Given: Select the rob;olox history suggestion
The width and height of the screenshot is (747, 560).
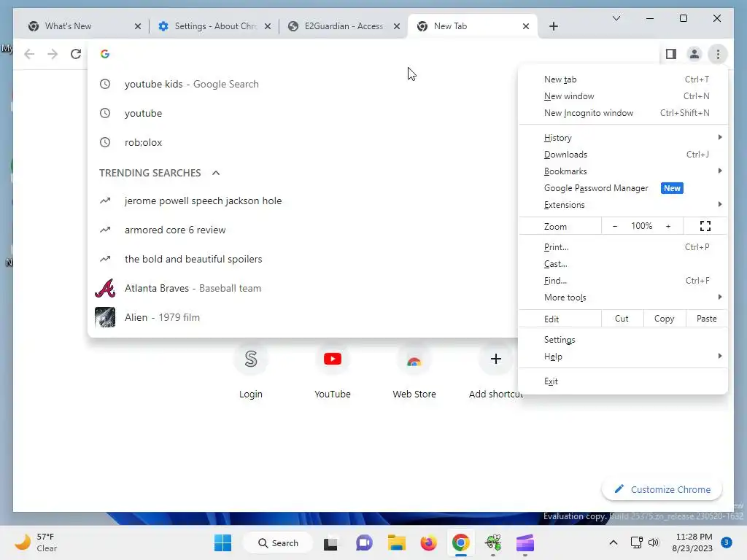Looking at the screenshot, I should coord(303,142).
